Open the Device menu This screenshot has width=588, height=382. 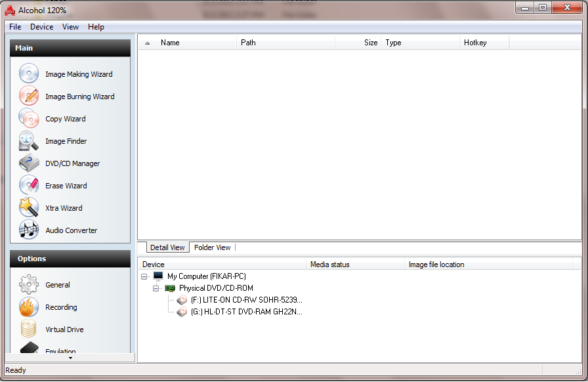point(41,27)
